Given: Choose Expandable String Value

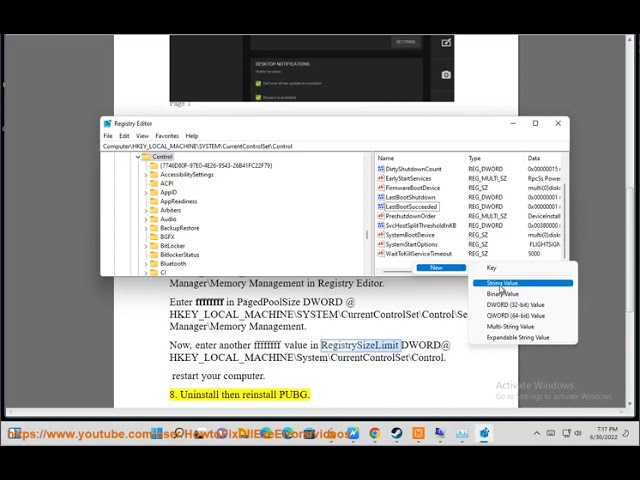Looking at the screenshot, I should (x=523, y=338).
